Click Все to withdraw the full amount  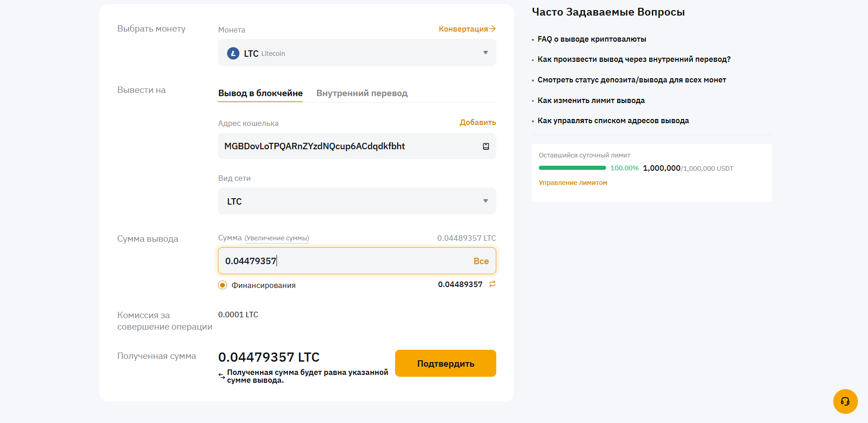pos(481,261)
